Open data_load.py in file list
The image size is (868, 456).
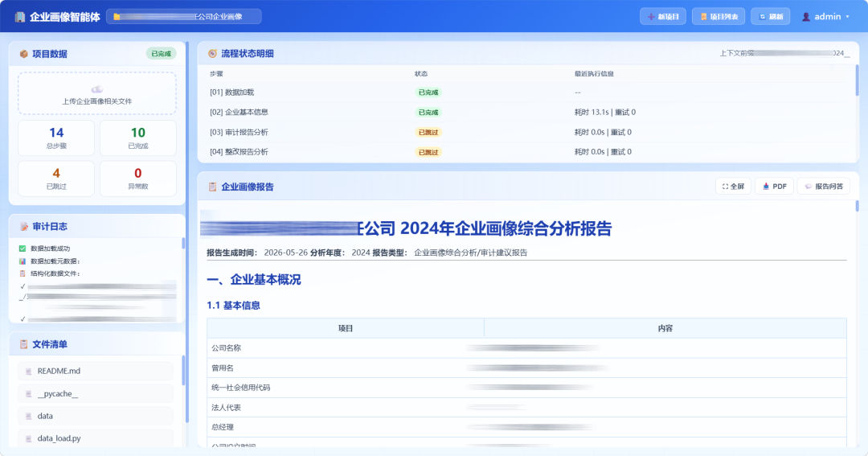(96, 438)
